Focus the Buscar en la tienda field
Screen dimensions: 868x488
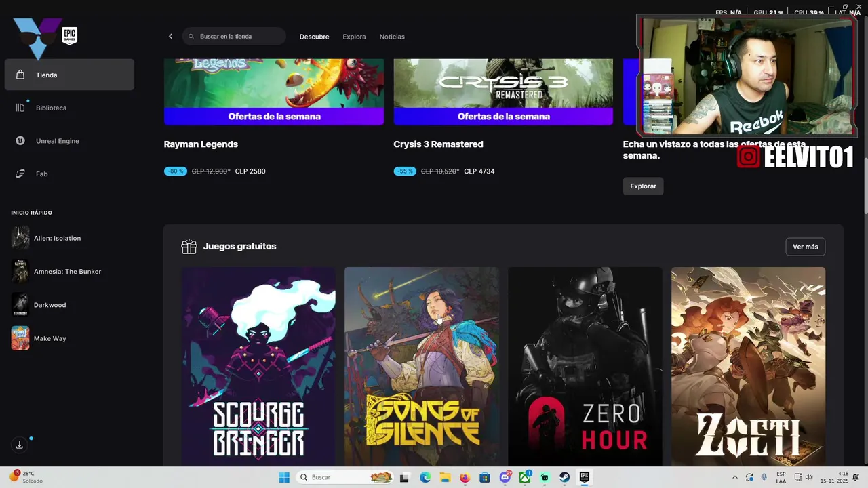pyautogui.click(x=234, y=37)
